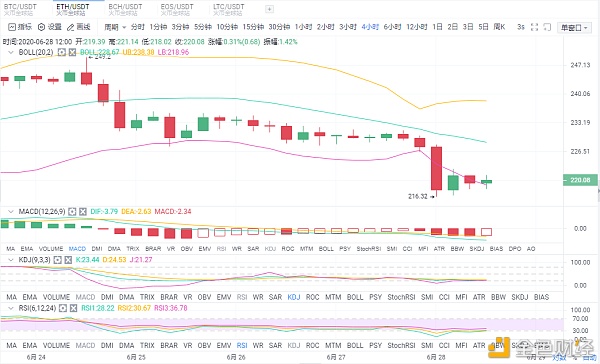Click the 220.08 current price label
The width and height of the screenshot is (600, 364).
click(x=580, y=180)
